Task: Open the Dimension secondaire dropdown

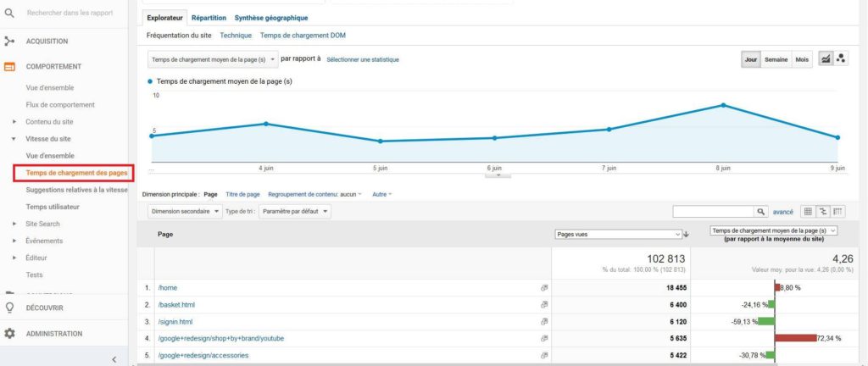Action: [185, 212]
